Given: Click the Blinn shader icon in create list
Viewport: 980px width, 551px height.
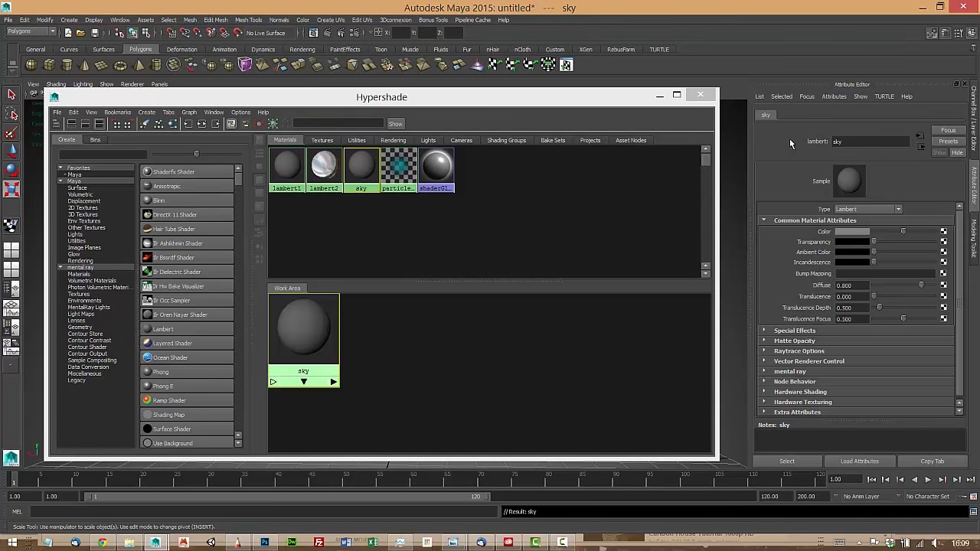Looking at the screenshot, I should (147, 201).
